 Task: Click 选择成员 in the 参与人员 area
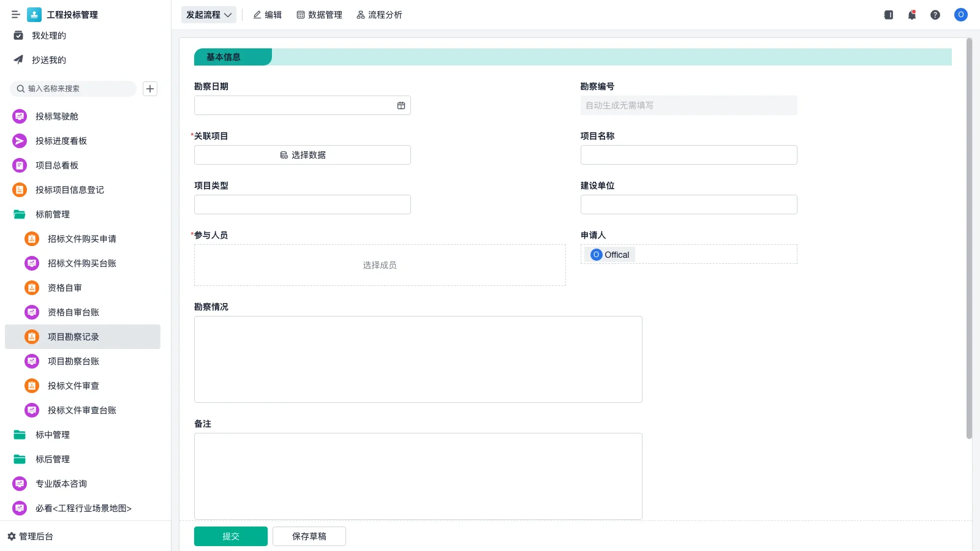coord(380,264)
